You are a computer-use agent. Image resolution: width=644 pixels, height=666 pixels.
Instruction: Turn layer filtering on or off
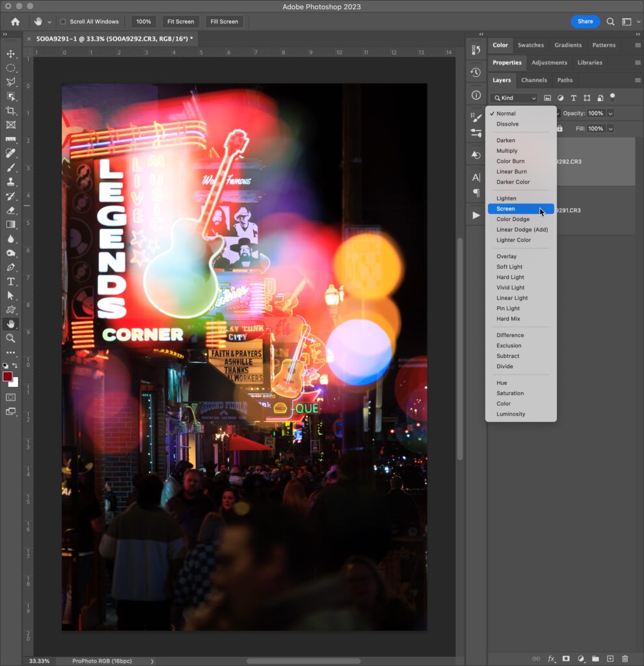(613, 97)
